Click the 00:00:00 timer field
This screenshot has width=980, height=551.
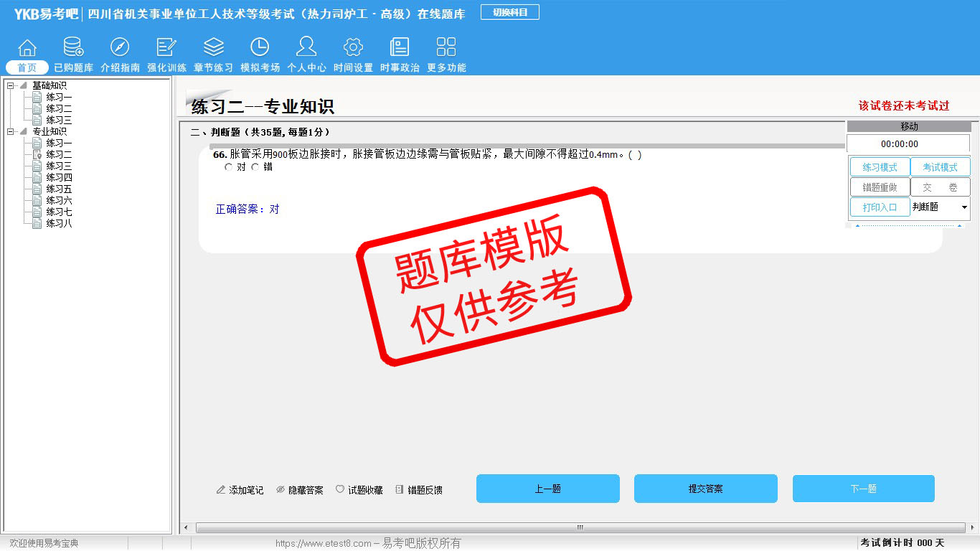(x=908, y=144)
